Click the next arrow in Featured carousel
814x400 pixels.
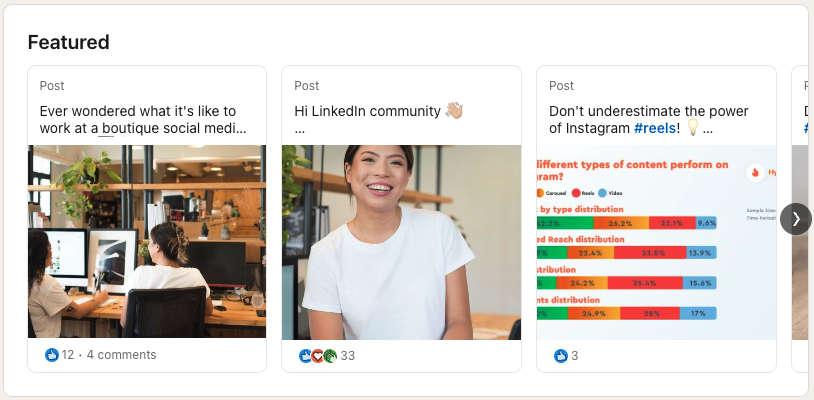(795, 219)
